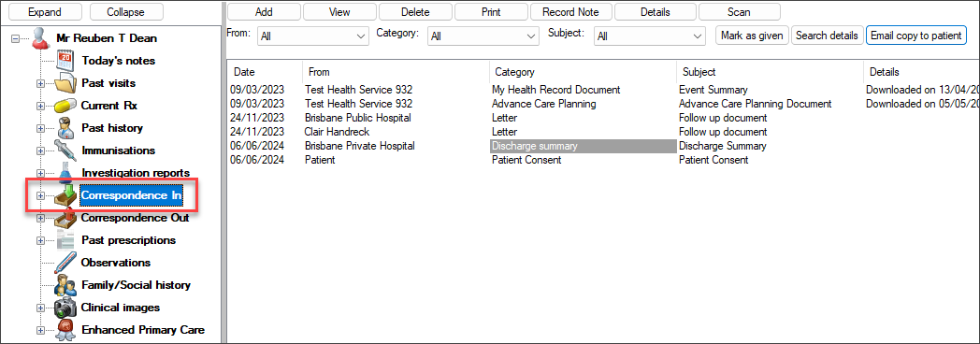Open the From filter dropdown
The width and height of the screenshot is (980, 344).
coord(313,36)
